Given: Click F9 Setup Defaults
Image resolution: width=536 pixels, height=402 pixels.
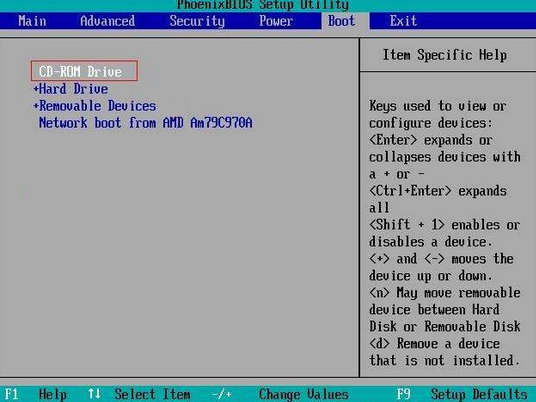Looking at the screenshot, I should tap(462, 394).
